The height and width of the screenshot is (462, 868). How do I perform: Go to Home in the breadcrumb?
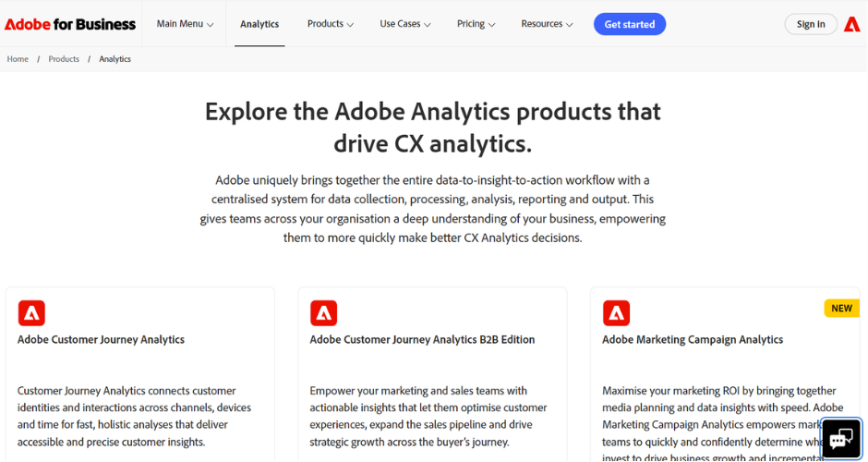click(x=18, y=59)
